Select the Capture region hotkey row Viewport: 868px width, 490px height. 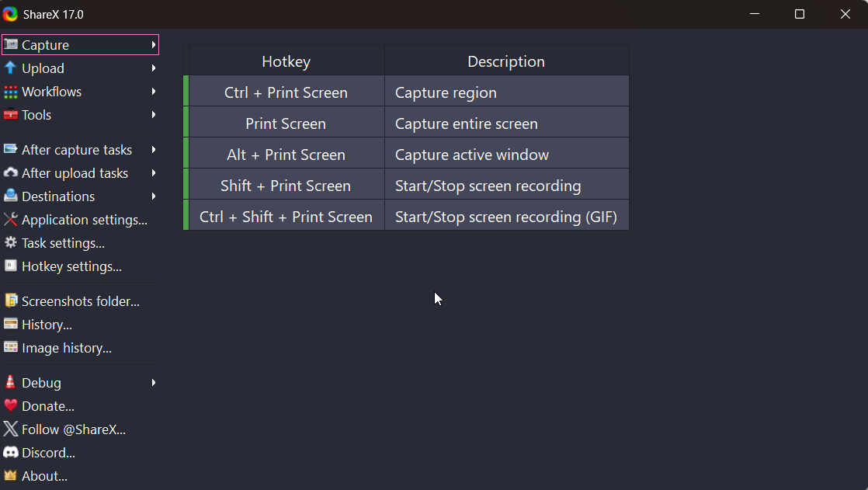pos(406,91)
